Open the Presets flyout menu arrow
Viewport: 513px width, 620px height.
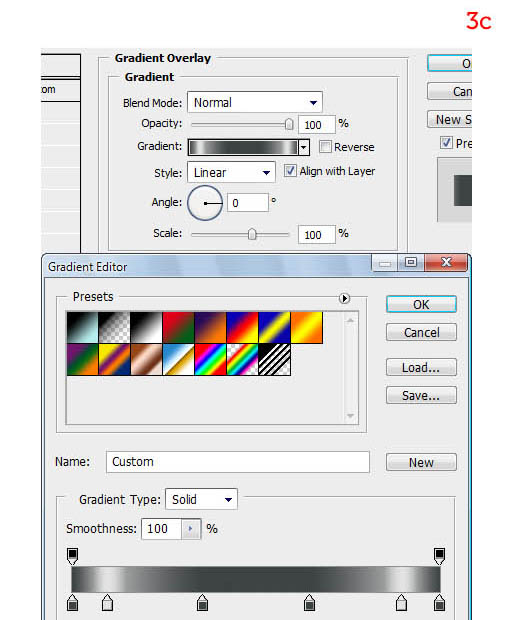coord(345,298)
